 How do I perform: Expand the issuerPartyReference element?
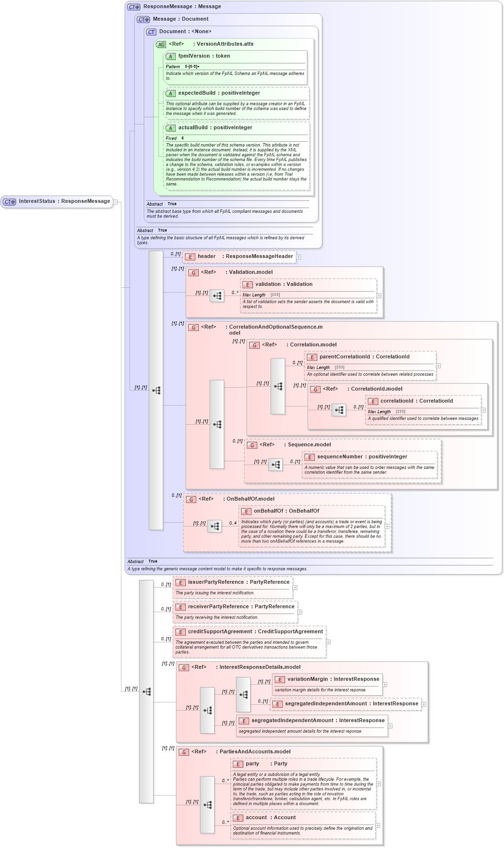pos(295,588)
